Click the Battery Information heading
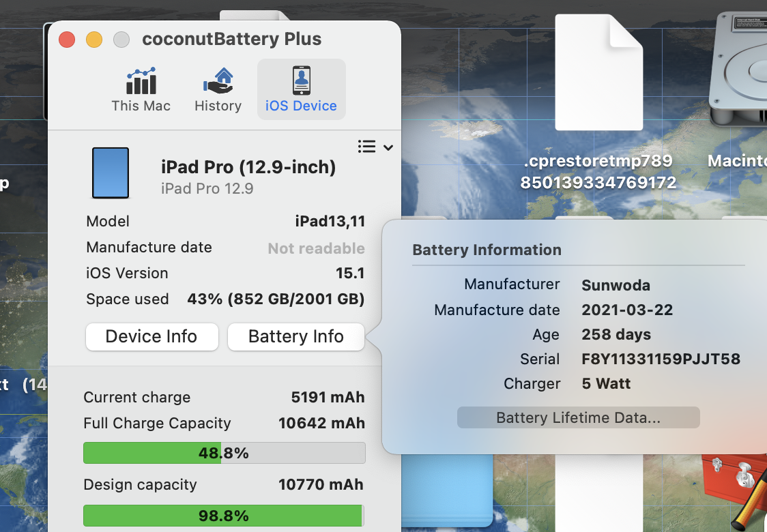Screen dimensions: 767x532 point(487,250)
